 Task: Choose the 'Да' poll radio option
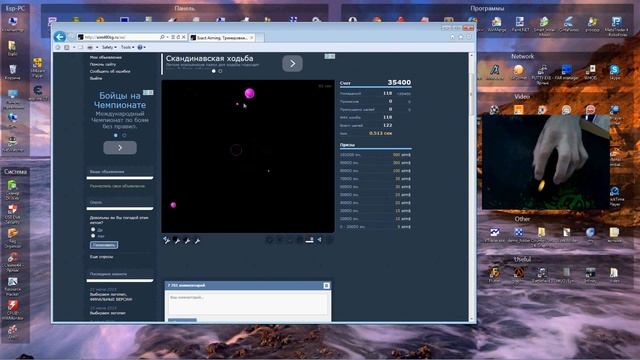(x=93, y=230)
